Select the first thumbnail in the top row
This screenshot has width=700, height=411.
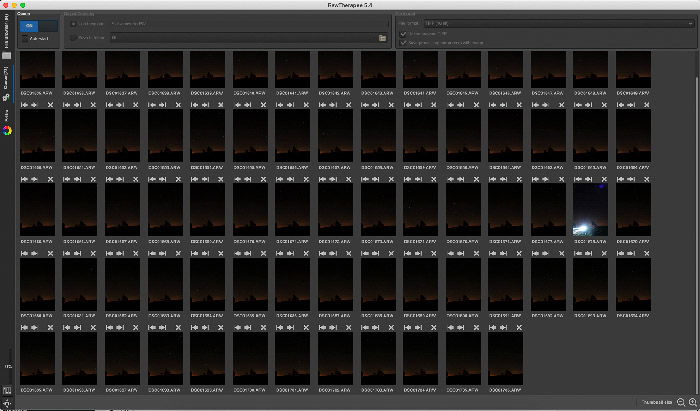pyautogui.click(x=37, y=70)
